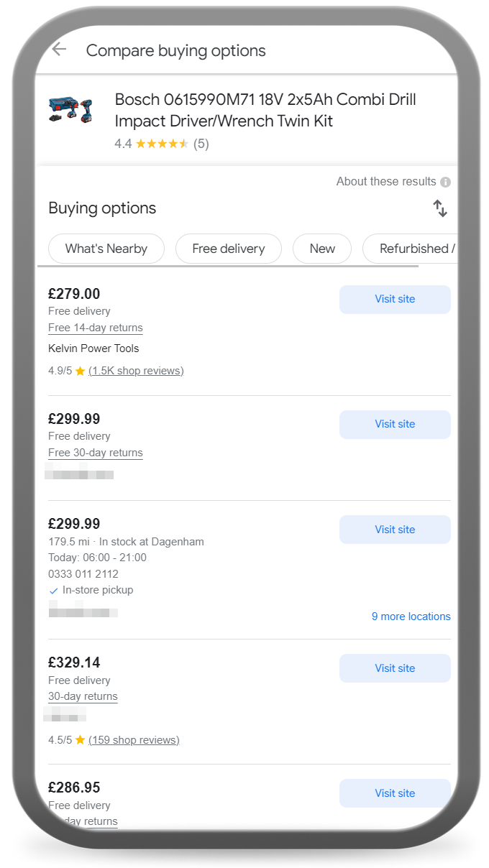
Task: Click Visit site for the £279.00 listing
Action: 394,299
